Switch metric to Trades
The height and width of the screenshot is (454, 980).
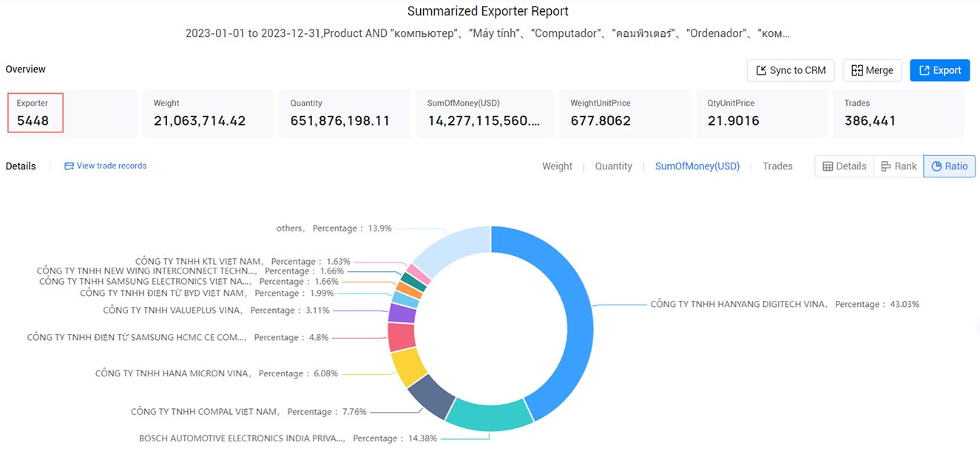[x=777, y=166]
